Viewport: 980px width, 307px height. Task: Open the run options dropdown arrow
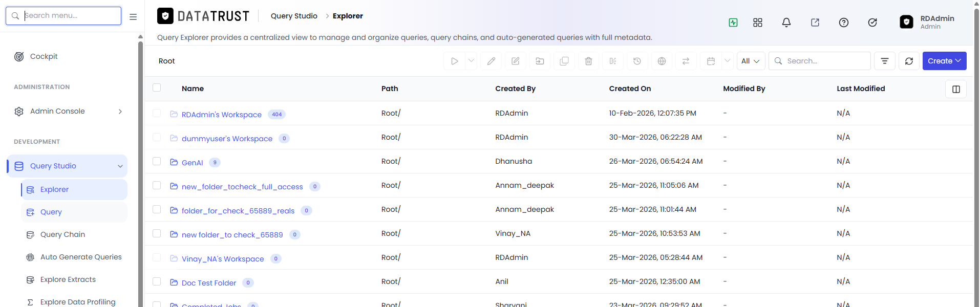pyautogui.click(x=471, y=61)
